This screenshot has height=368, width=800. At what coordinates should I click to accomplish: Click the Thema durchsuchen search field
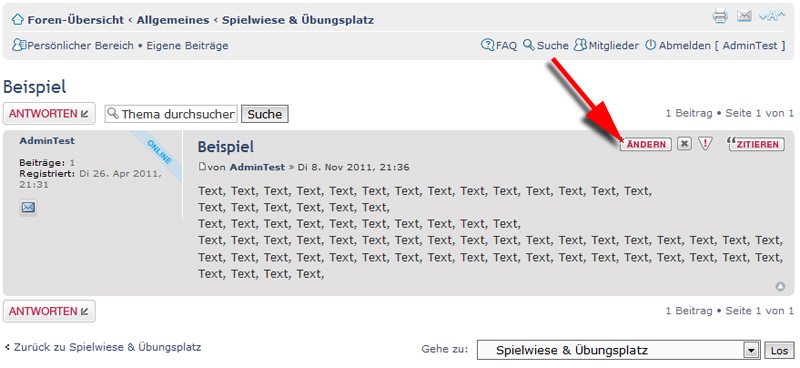click(171, 114)
